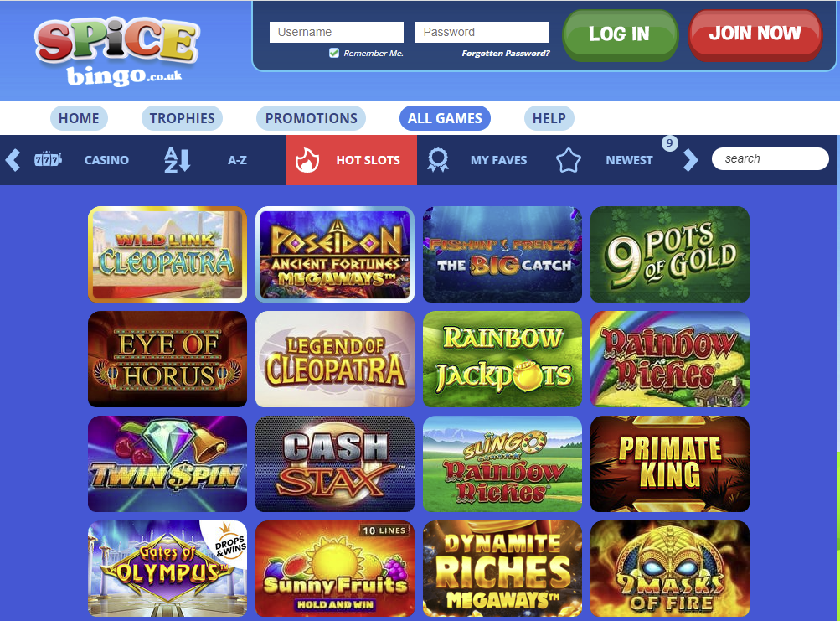
Task: Click the Spice Bingo logo
Action: 117,53
